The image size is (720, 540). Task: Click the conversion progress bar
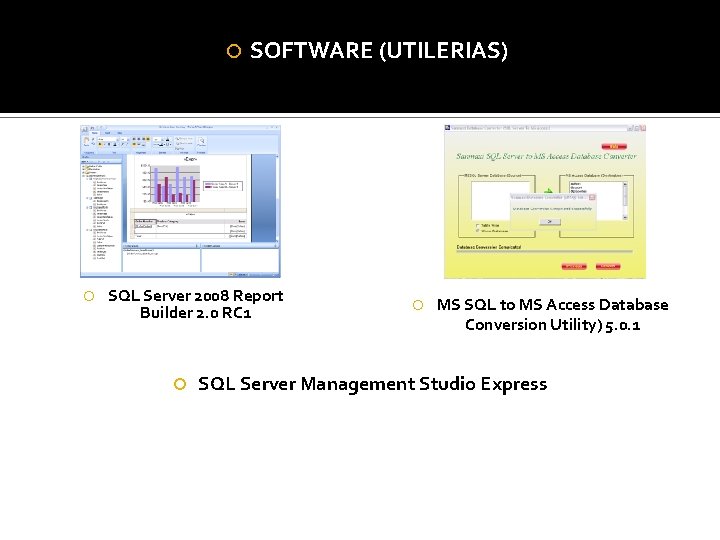(544, 252)
